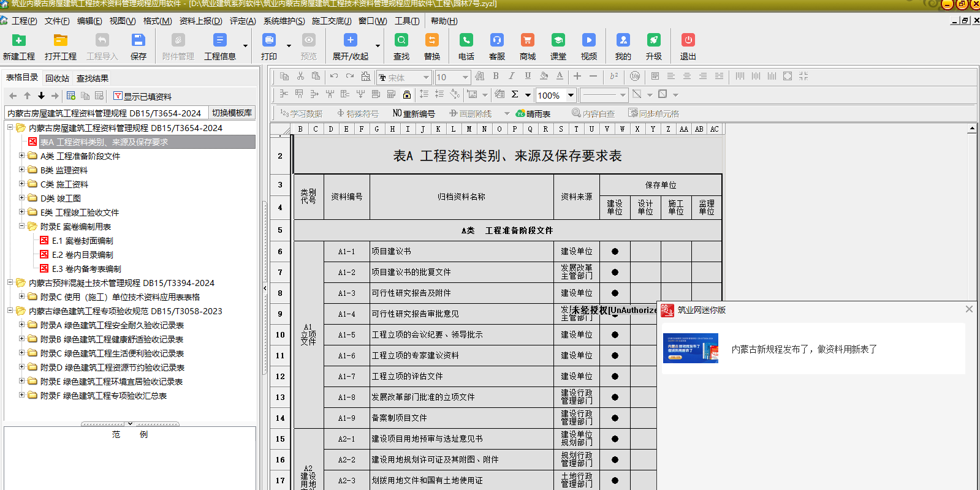
Task: Open the 晴雨表 tool
Action: click(533, 114)
